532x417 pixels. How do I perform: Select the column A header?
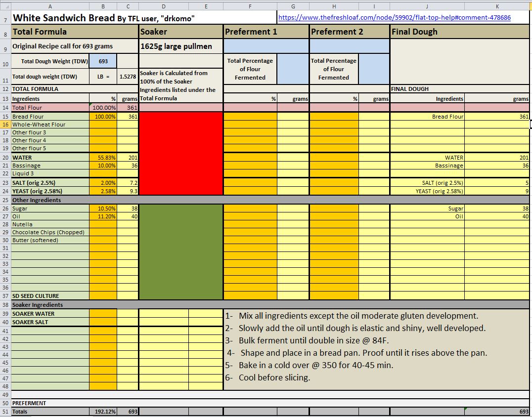(49, 6)
